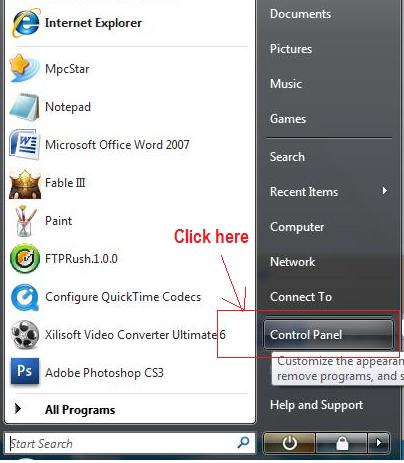The image size is (404, 463).
Task: Click the Microsoft Office Word 2007 icon
Action: tap(25, 145)
